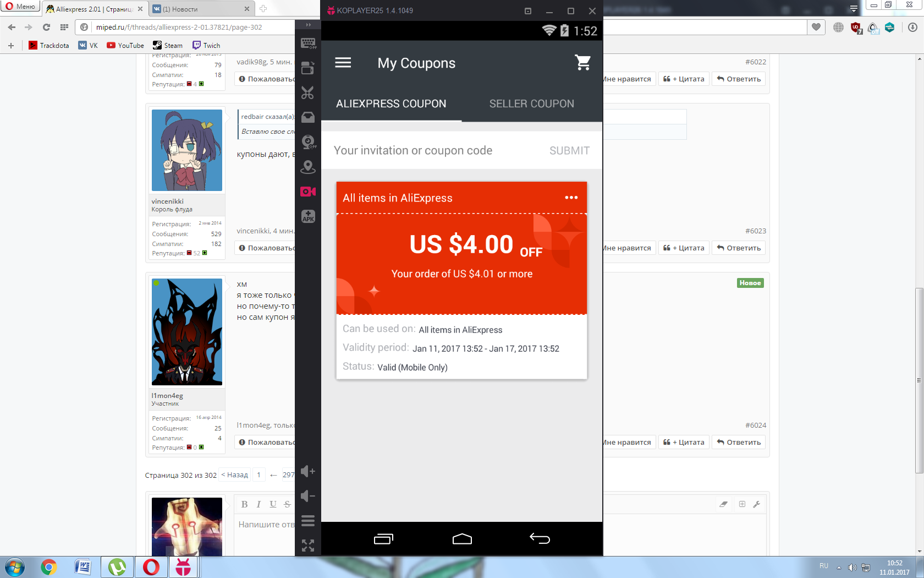
Task: Reload the browser page
Action: (x=46, y=27)
